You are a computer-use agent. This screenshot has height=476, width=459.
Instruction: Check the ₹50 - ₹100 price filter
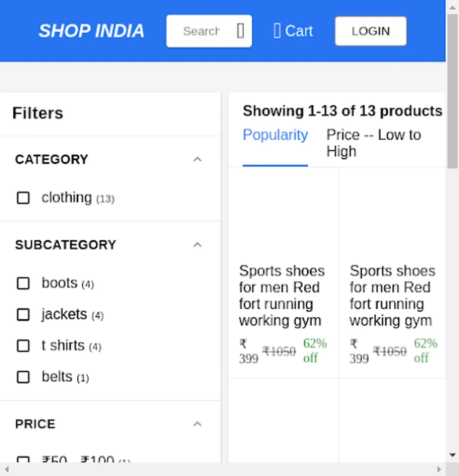[x=23, y=461]
